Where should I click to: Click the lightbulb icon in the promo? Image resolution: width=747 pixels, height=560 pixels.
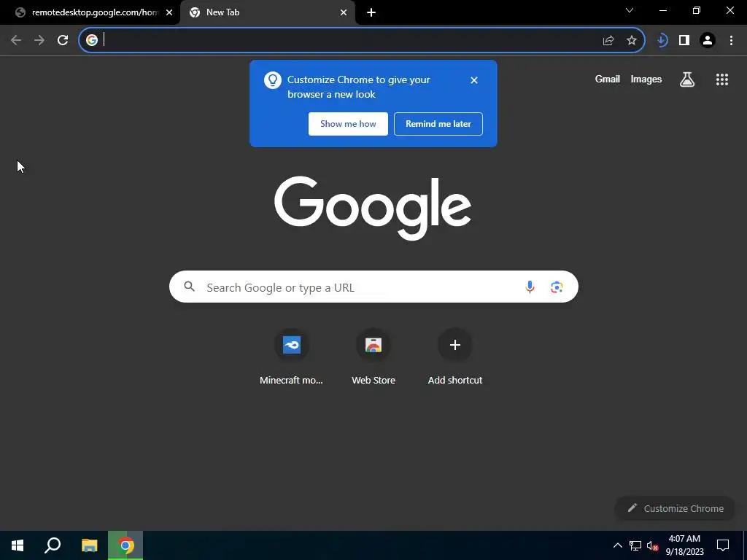(x=273, y=80)
